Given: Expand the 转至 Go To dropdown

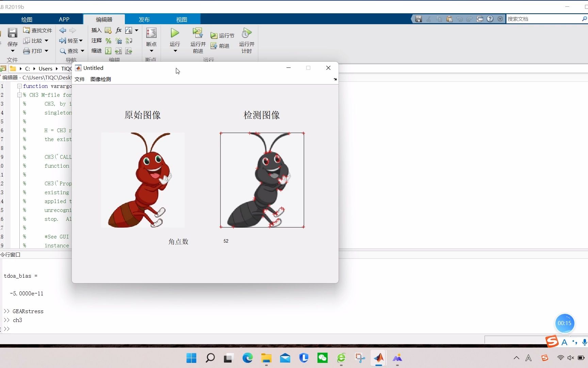Looking at the screenshot, I should [x=81, y=41].
